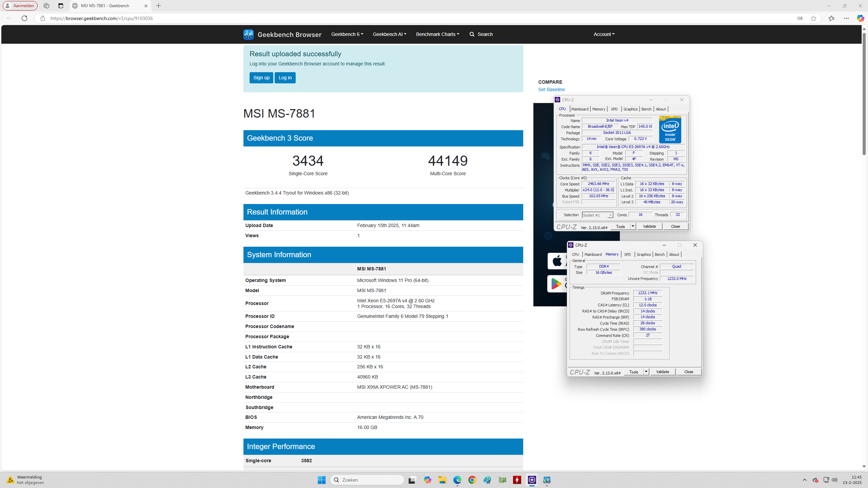Viewport: 868px width, 488px height.
Task: Click Close in CPU-Z Memory window
Action: pos(689,372)
